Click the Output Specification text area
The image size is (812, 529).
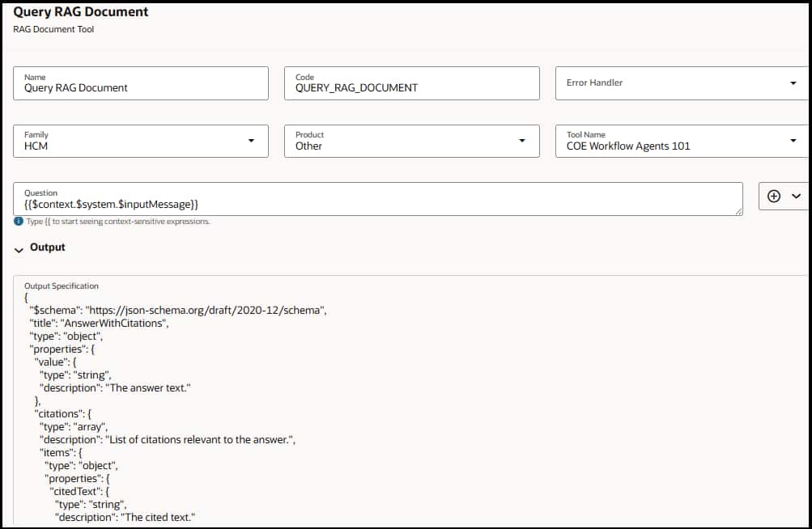click(x=410, y=401)
